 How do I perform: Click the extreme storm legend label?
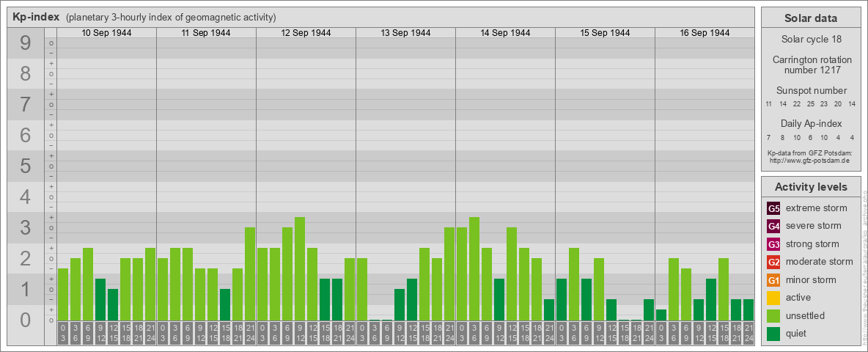coord(817,208)
